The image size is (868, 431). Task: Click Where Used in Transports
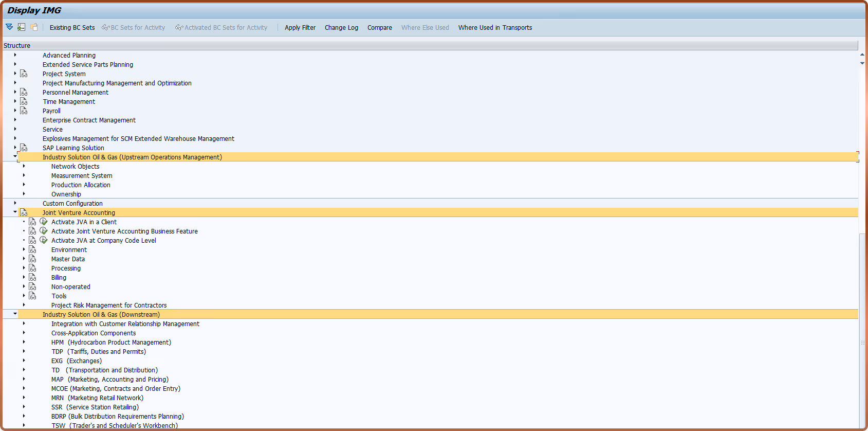[495, 28]
